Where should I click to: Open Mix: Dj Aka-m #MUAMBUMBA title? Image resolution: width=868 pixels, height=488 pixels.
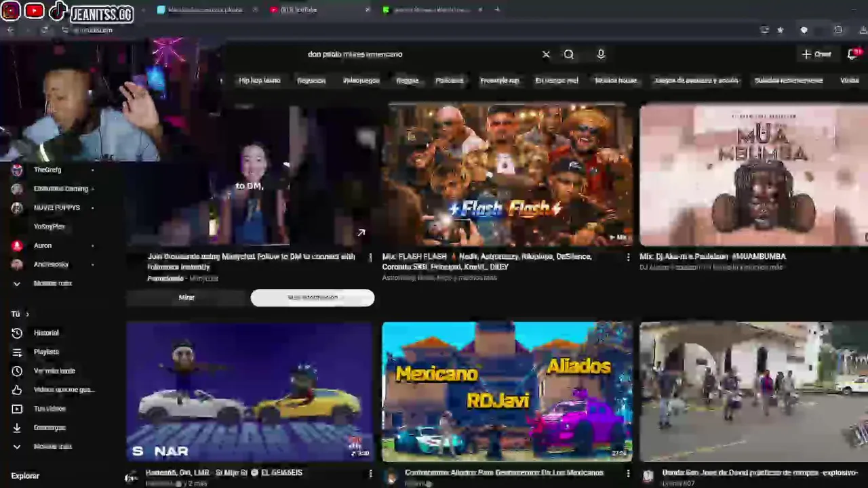point(712,256)
